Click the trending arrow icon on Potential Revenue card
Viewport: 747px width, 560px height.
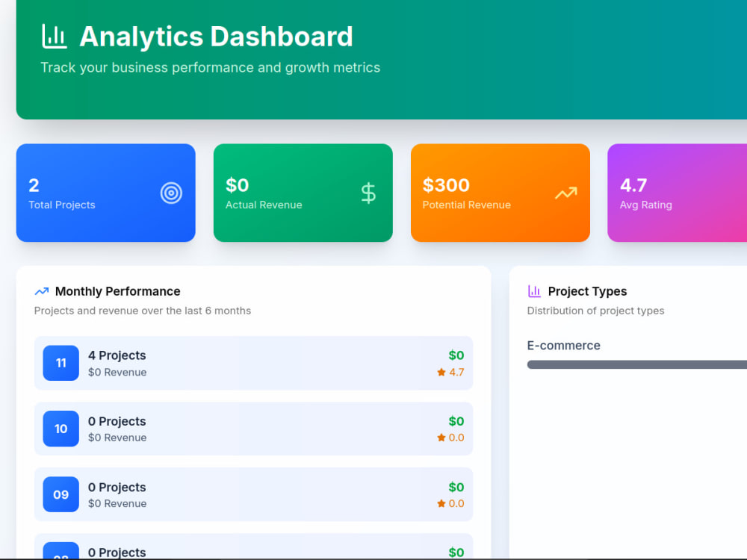566,193
